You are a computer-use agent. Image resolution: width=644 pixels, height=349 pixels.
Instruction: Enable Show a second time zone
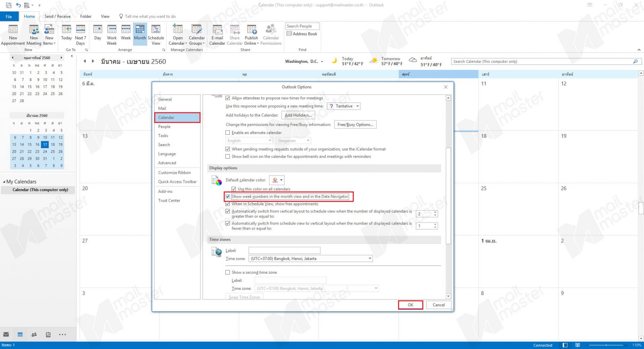point(228,272)
